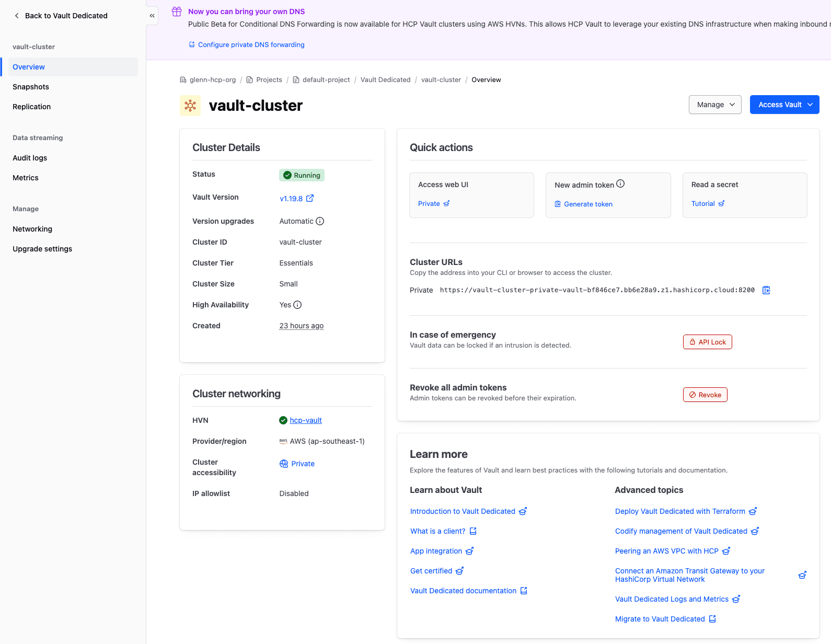Click the info icon next to Automatic upgrades
Viewport: 831px width, 644px height.
click(x=320, y=221)
